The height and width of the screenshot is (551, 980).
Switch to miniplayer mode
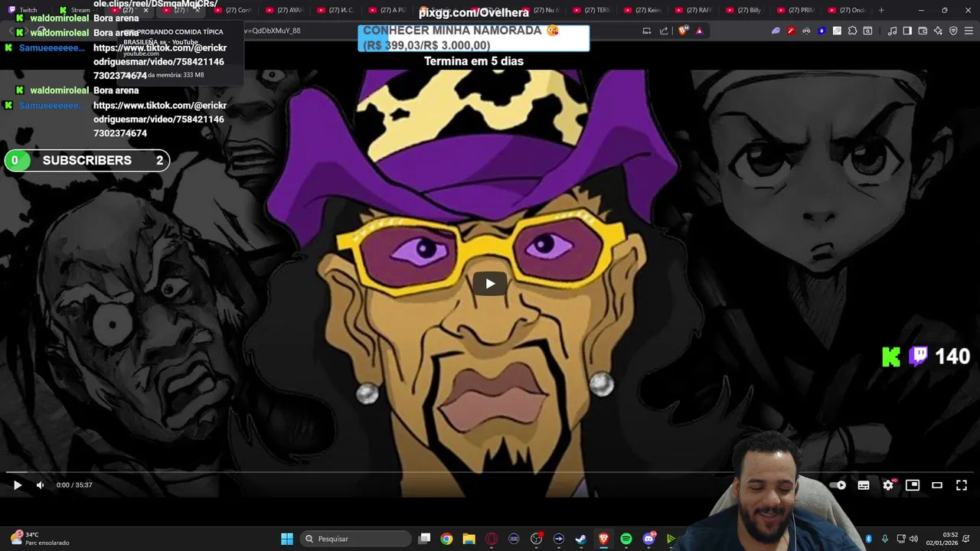click(x=913, y=484)
